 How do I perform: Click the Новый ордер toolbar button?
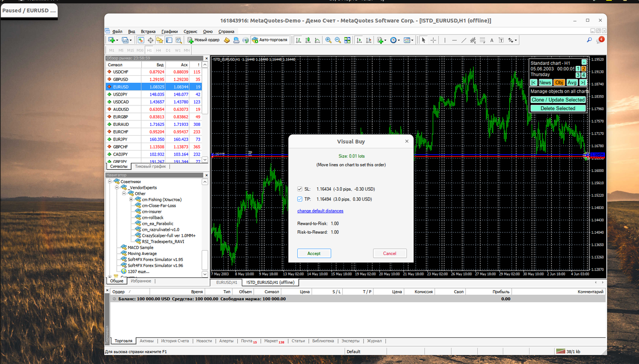pyautogui.click(x=204, y=40)
